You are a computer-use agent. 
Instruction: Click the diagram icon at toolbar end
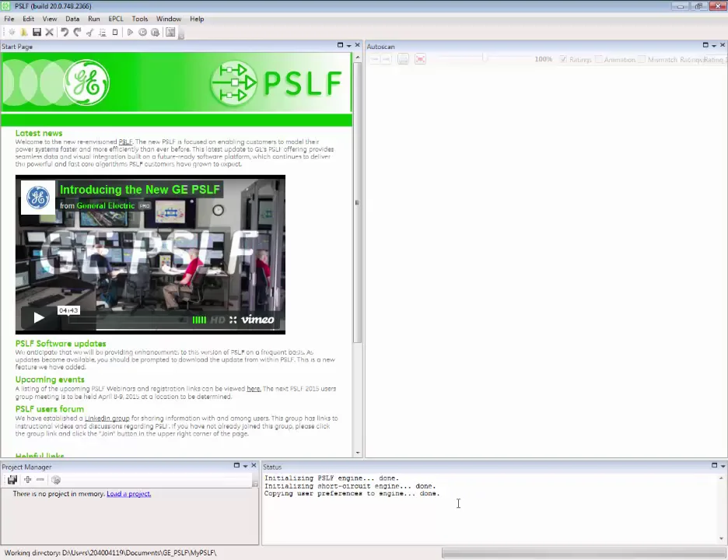pyautogui.click(x=170, y=32)
